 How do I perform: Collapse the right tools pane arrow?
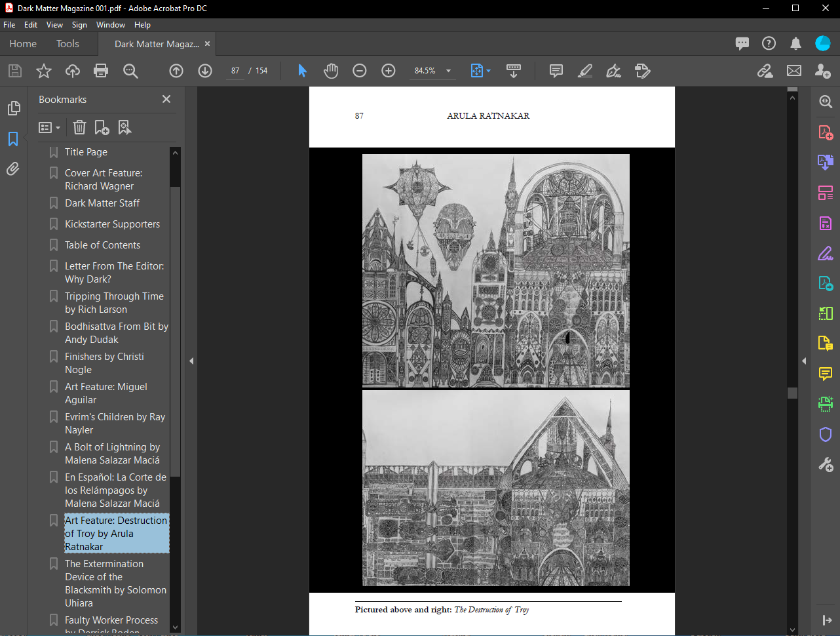point(804,361)
